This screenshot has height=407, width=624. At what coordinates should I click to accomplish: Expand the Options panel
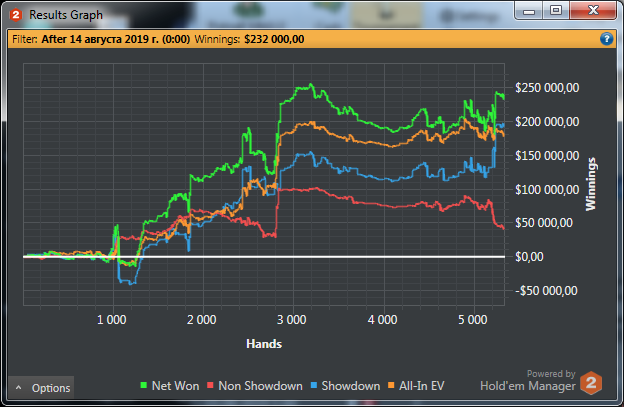point(41,388)
